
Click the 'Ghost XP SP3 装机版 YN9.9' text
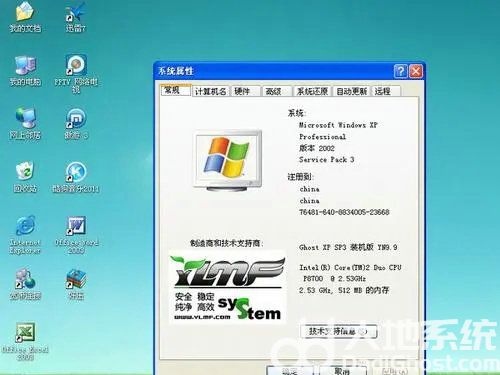pyautogui.click(x=348, y=247)
